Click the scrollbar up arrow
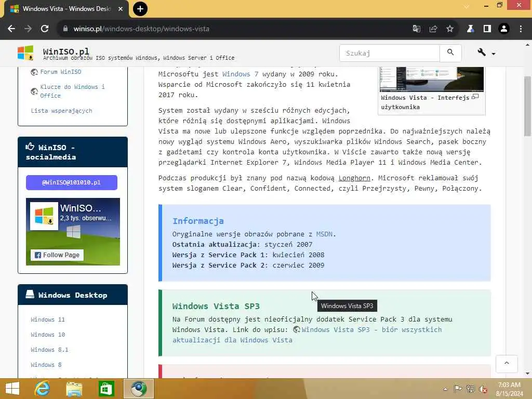532x399 pixels. [527, 45]
